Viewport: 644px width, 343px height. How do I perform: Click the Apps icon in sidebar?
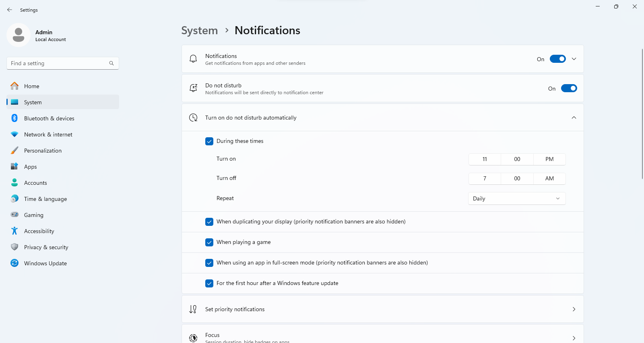click(14, 166)
